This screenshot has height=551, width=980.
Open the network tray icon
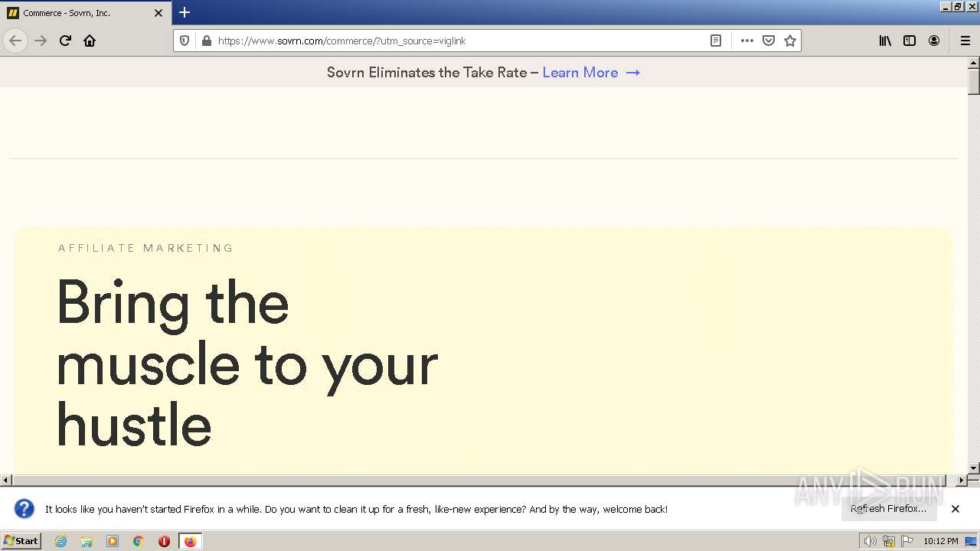889,541
